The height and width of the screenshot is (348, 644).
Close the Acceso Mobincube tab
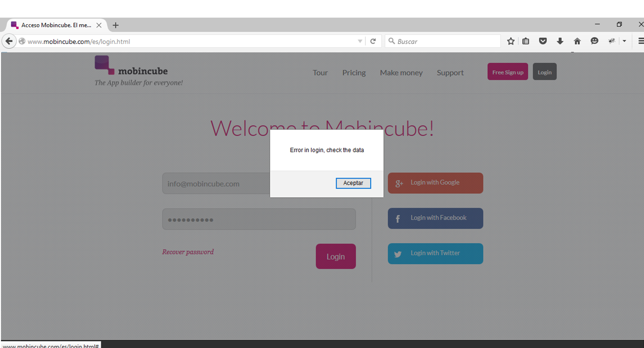(99, 25)
